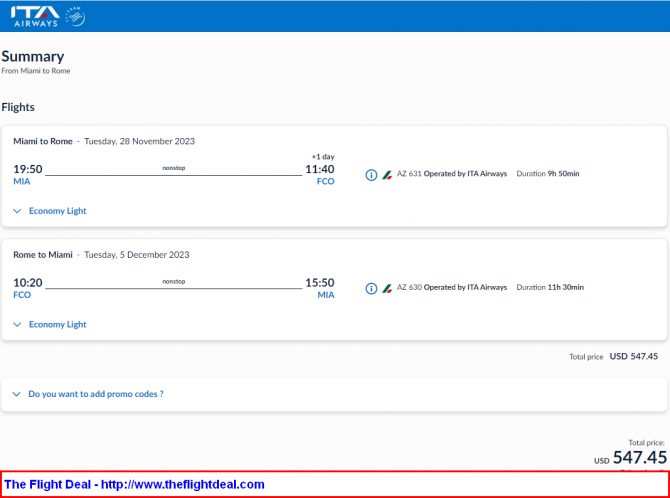Click airline tail logo beside AZ 631
Viewport: 670px width, 498px height.
click(387, 174)
